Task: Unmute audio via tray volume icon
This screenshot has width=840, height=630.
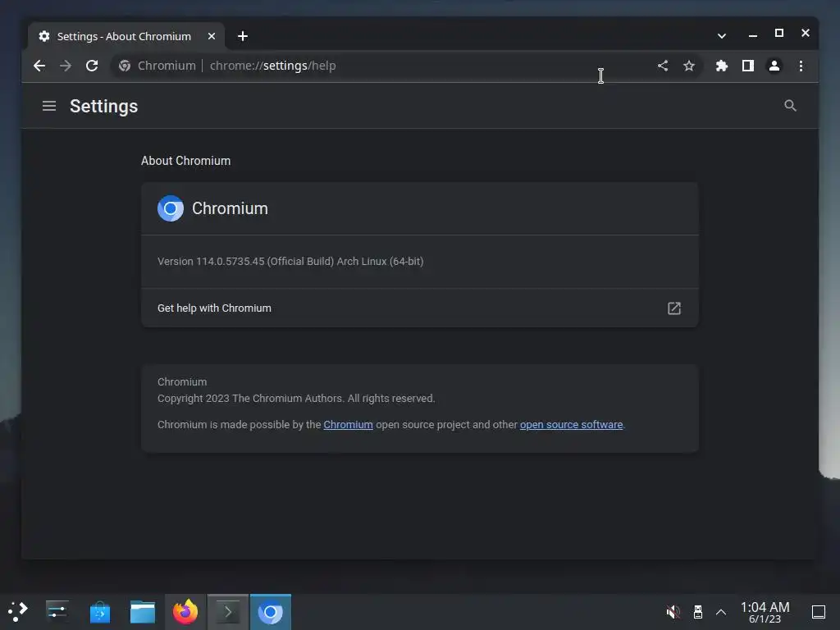Action: click(x=673, y=611)
